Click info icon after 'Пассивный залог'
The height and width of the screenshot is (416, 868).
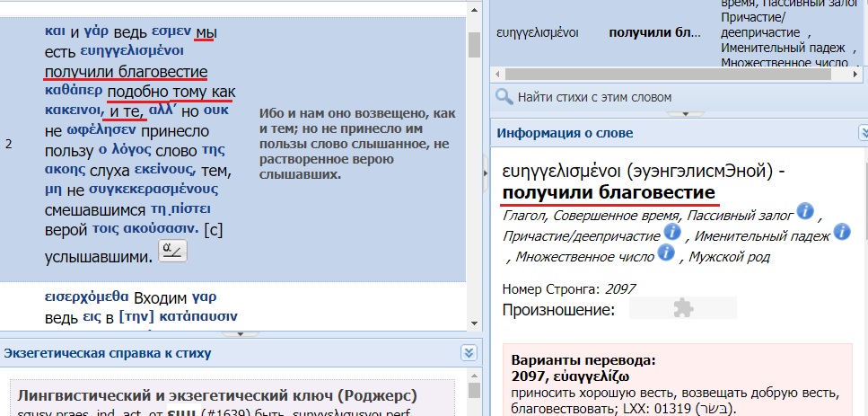coord(805,211)
